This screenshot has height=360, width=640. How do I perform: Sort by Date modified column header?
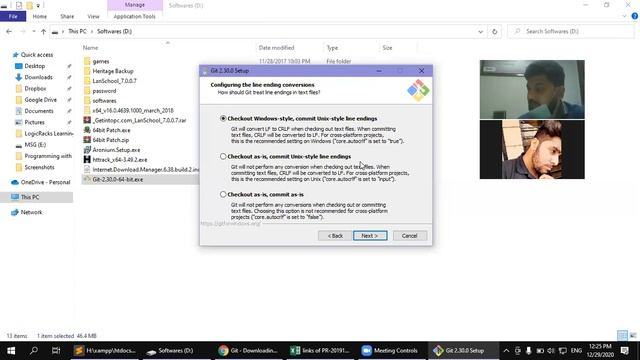pos(276,48)
